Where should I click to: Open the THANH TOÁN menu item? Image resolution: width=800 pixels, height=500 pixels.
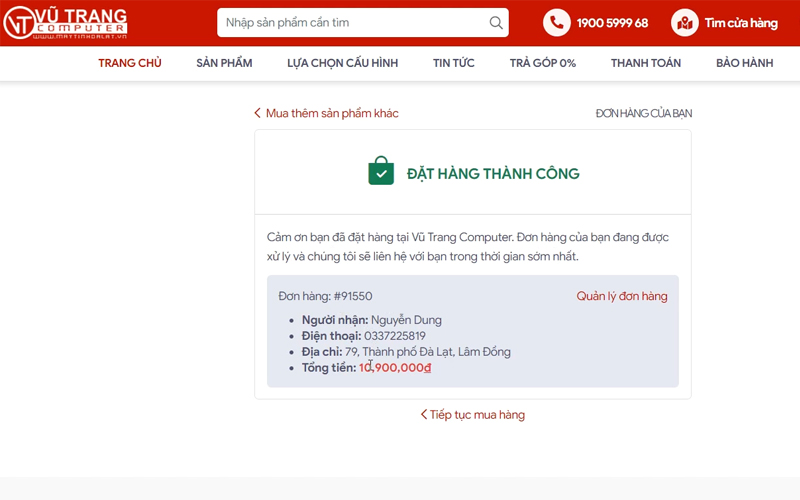[646, 63]
